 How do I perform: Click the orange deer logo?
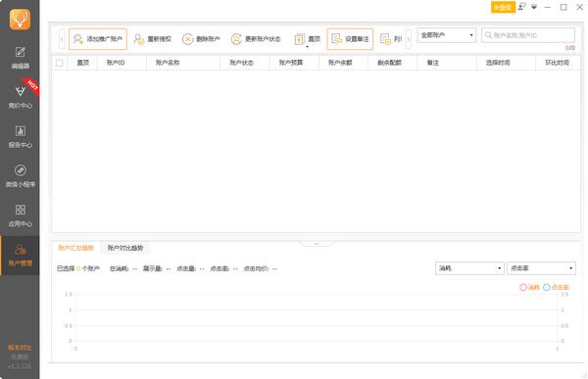click(x=20, y=19)
